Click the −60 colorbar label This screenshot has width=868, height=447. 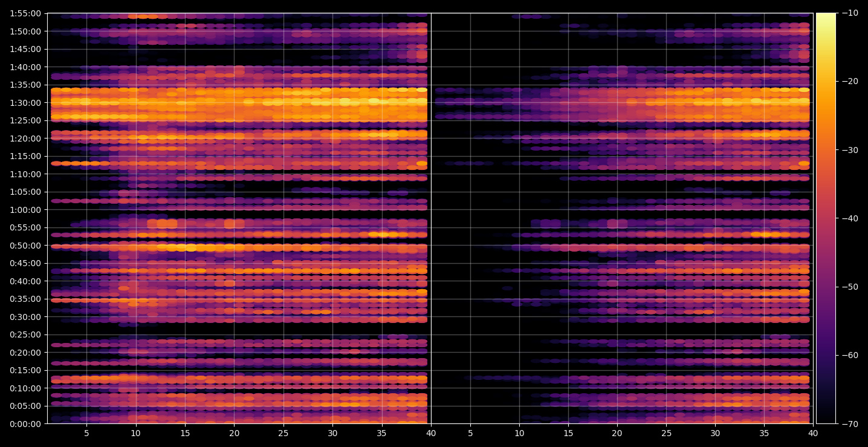pyautogui.click(x=850, y=355)
